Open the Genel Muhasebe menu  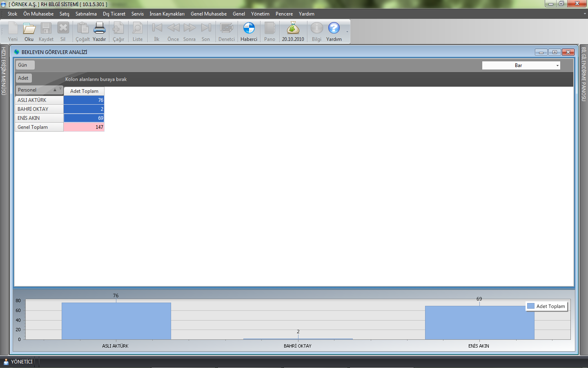(x=208, y=14)
